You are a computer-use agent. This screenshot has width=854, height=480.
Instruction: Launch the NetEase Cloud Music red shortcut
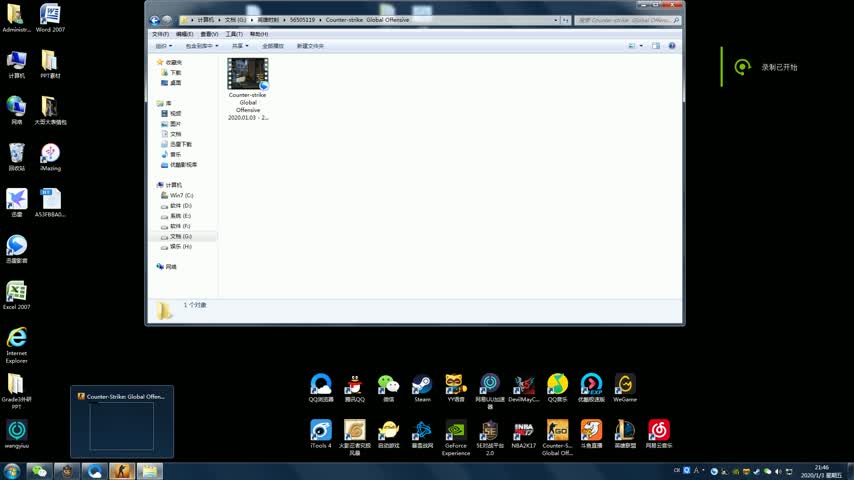(x=658, y=434)
